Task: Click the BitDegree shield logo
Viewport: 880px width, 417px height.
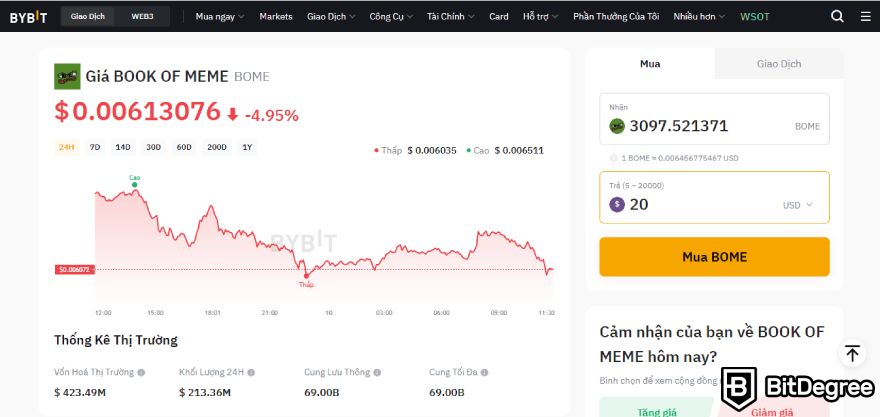Action: (x=739, y=389)
